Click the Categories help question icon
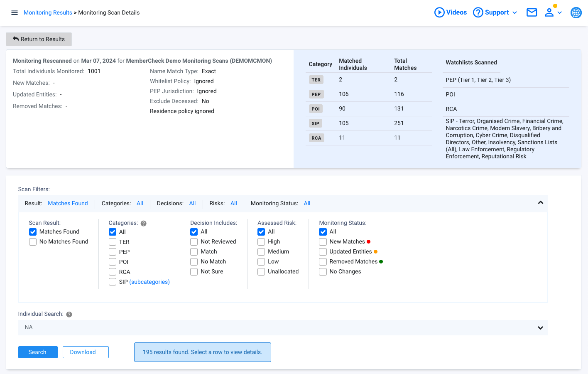Image resolution: width=588 pixels, height=374 pixels. point(144,224)
